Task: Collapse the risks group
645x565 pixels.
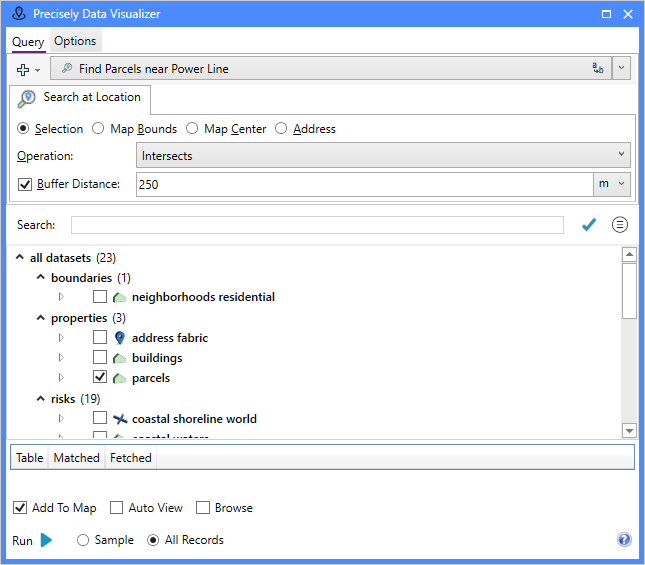Action: click(x=40, y=398)
